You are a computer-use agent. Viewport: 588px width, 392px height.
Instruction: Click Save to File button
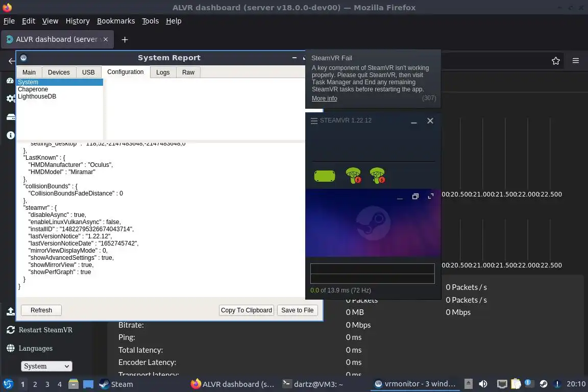[x=298, y=310]
